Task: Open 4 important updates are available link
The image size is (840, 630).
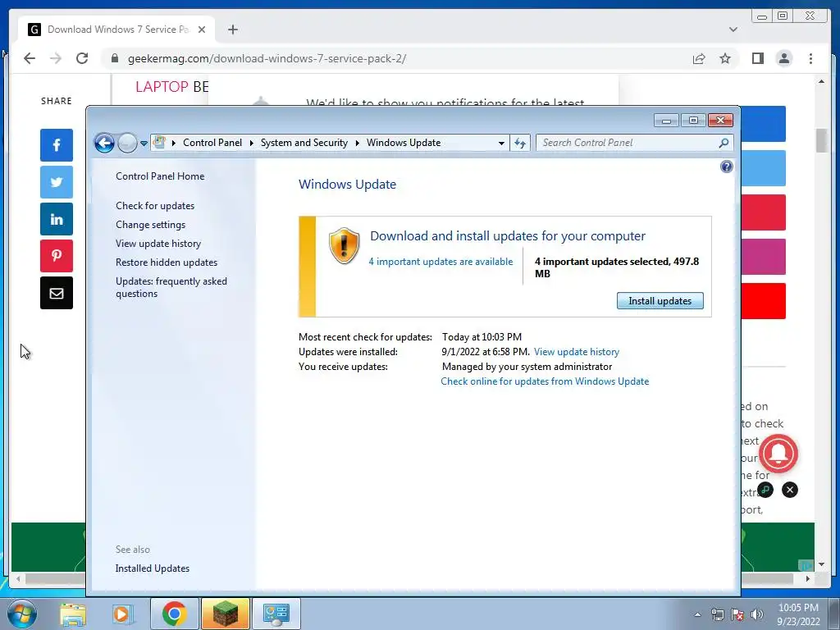Action: click(x=441, y=262)
